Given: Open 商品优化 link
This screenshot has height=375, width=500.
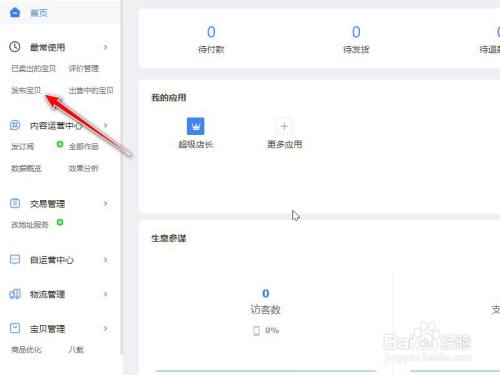Looking at the screenshot, I should pyautogui.click(x=26, y=350).
